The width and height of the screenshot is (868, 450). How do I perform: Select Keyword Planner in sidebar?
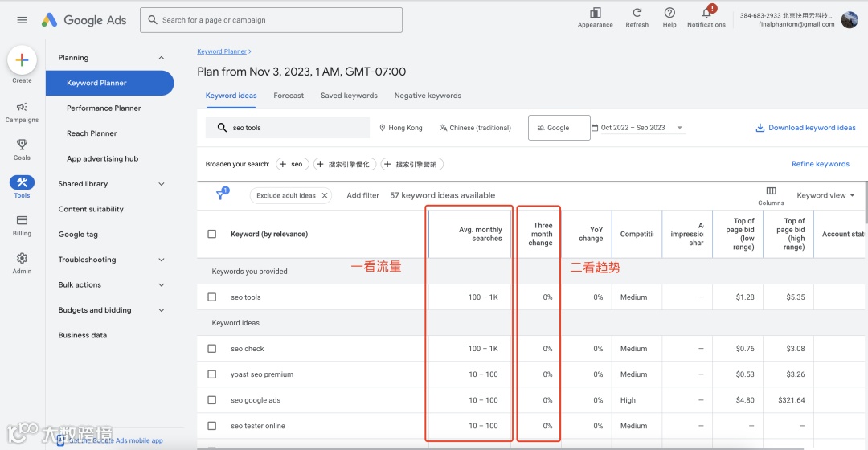point(109,83)
